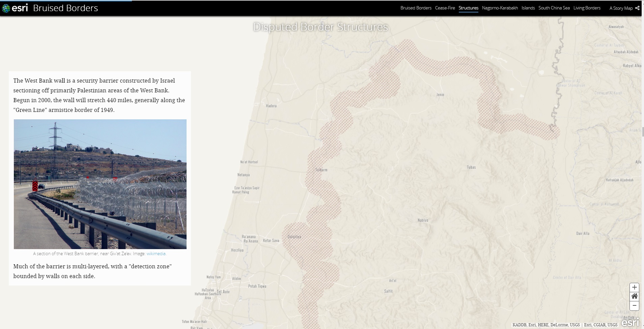
Task: Select the Structures tab
Action: (x=468, y=8)
